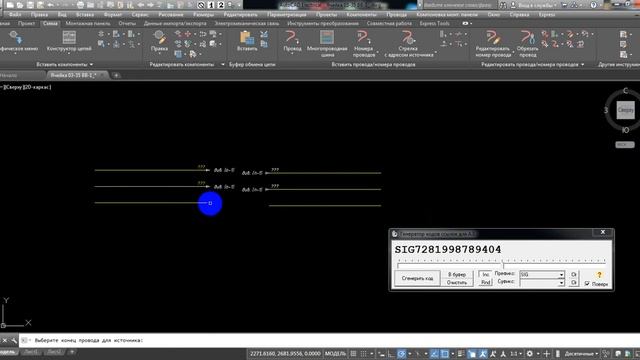Switch to the Проект ribbon tab
This screenshot has width=640, height=360.
(26, 23)
